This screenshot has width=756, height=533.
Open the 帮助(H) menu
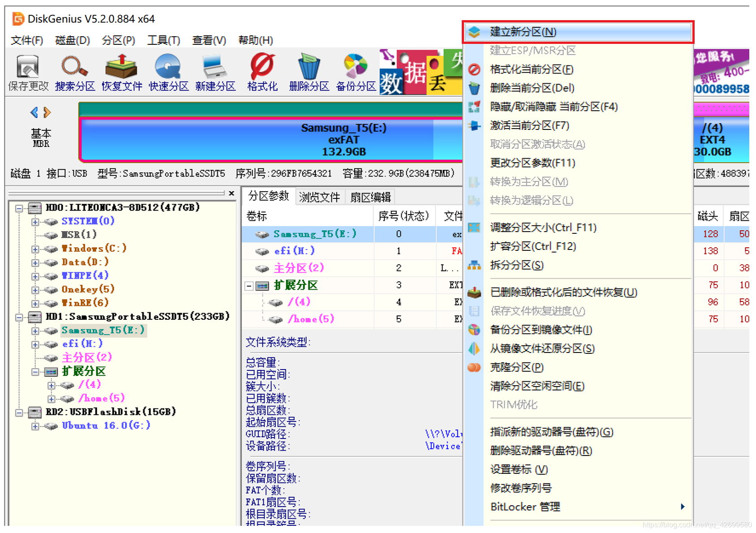[255, 40]
